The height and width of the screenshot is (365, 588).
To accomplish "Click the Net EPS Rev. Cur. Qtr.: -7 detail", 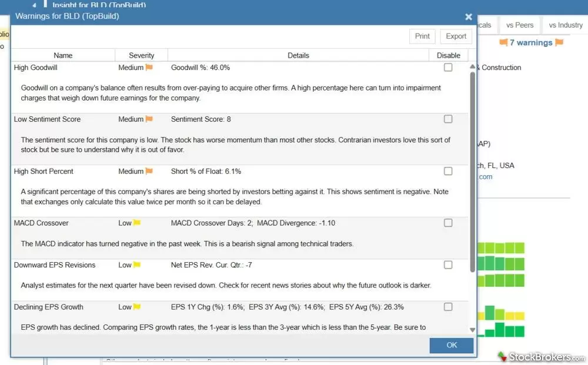I will tap(212, 265).
